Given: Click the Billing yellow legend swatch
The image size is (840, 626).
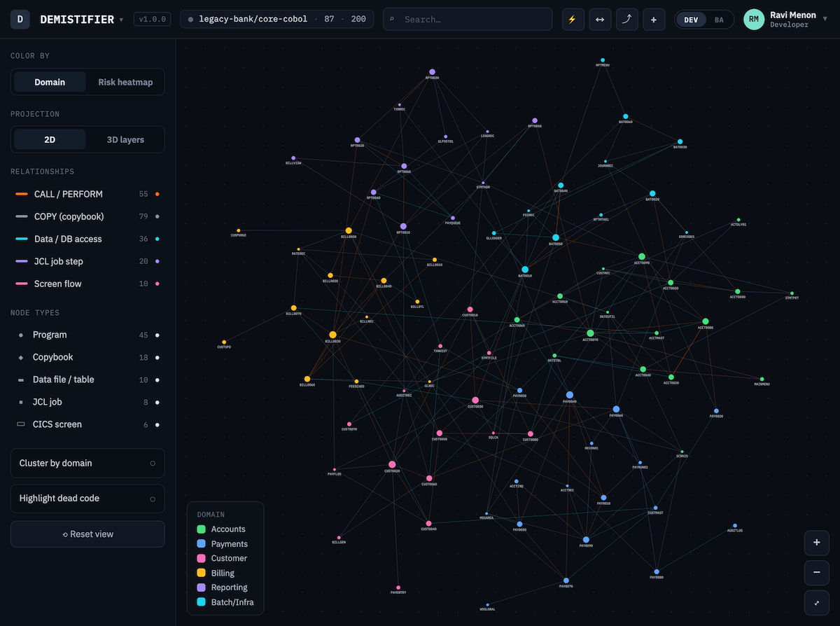Looking at the screenshot, I should click(x=201, y=573).
